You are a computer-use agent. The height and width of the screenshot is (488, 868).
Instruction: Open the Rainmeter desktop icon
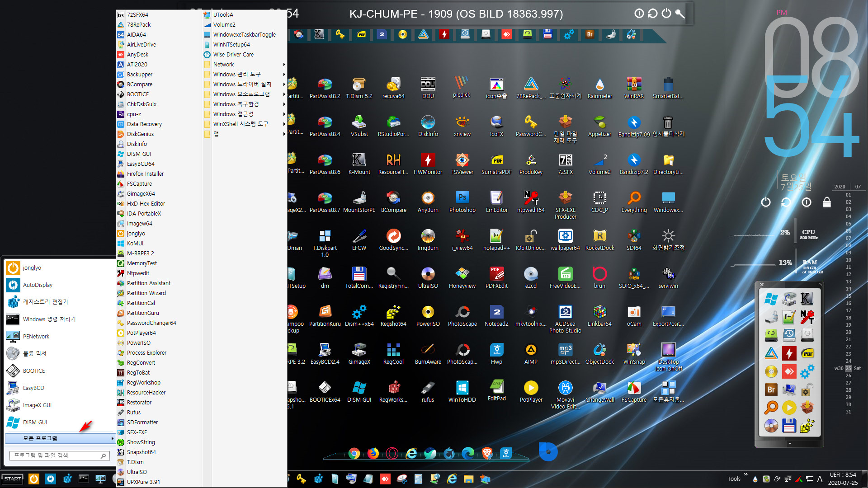(x=599, y=88)
